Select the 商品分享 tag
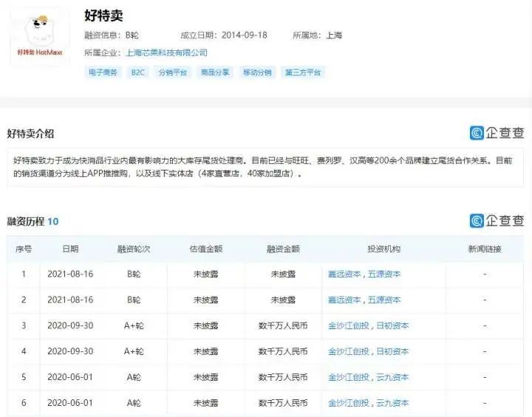Screen dimensions: 532x417 tap(215, 72)
